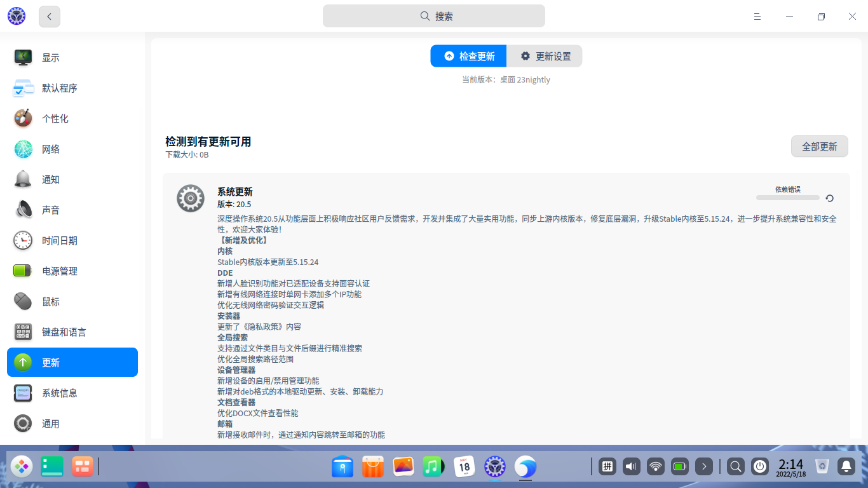The height and width of the screenshot is (488, 868).
Task: Open the 通用 general settings
Action: 72,423
